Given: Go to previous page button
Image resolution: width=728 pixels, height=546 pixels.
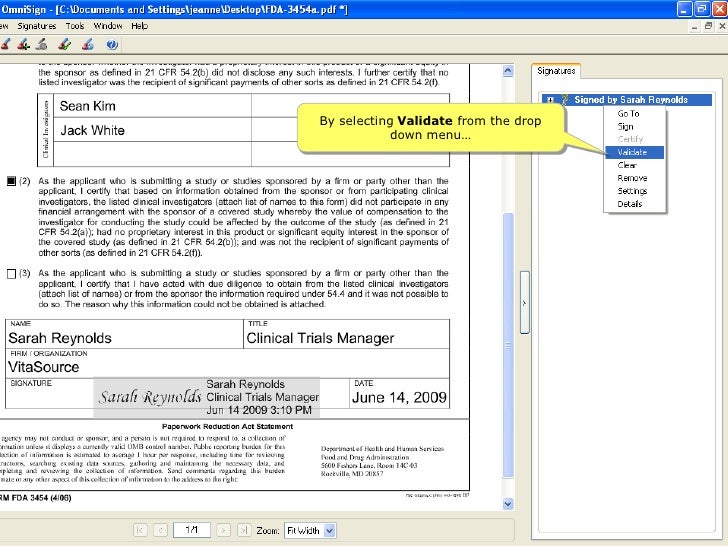Looking at the screenshot, I should coord(160,530).
